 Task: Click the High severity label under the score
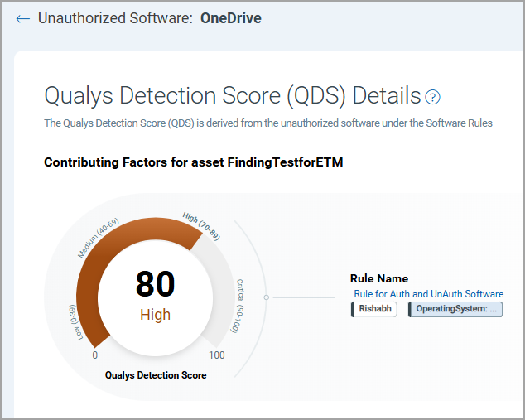(155, 315)
